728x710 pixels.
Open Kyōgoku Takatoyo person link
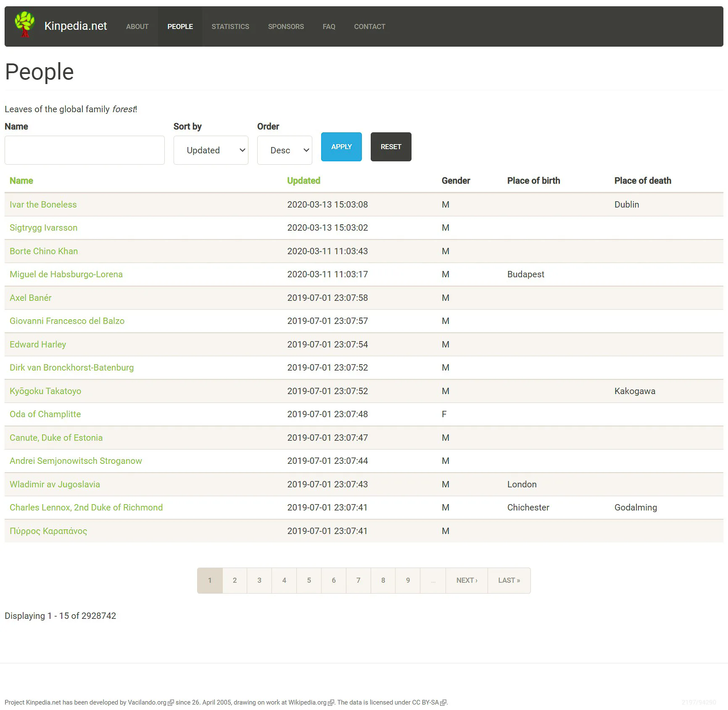click(x=45, y=391)
